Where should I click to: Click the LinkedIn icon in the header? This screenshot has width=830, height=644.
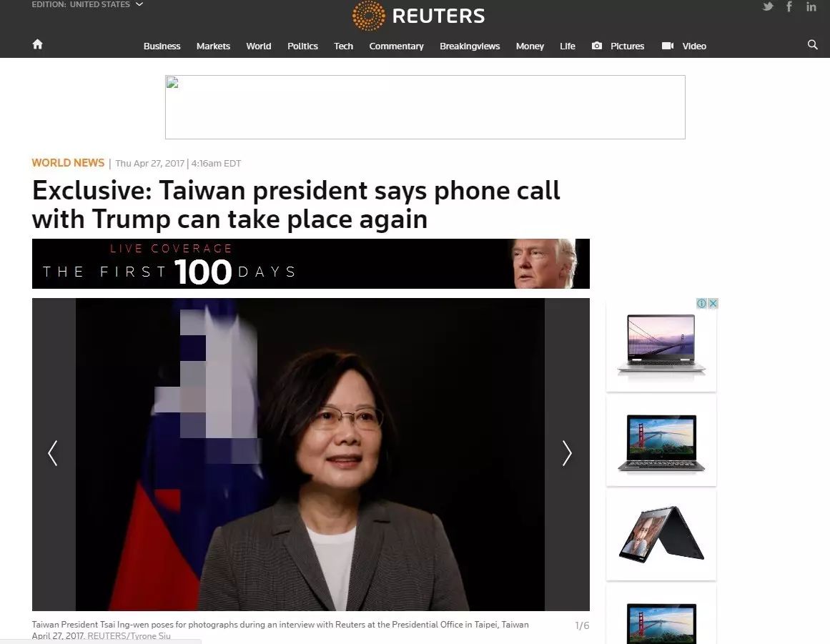811,6
